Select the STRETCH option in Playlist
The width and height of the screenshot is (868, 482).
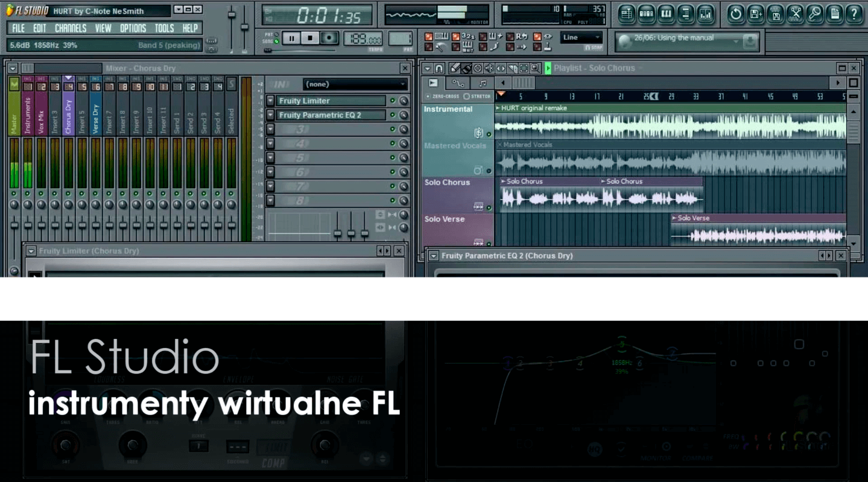point(477,96)
